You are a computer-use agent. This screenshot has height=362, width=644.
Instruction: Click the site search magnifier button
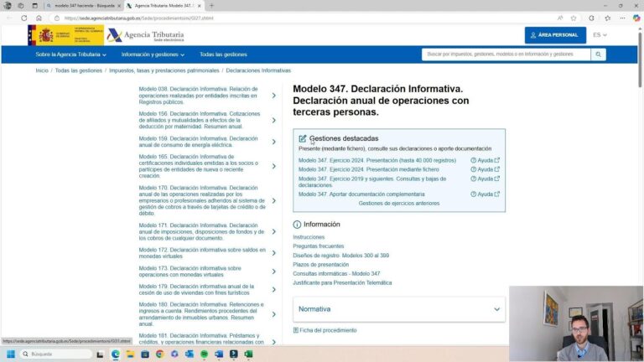[x=598, y=54]
